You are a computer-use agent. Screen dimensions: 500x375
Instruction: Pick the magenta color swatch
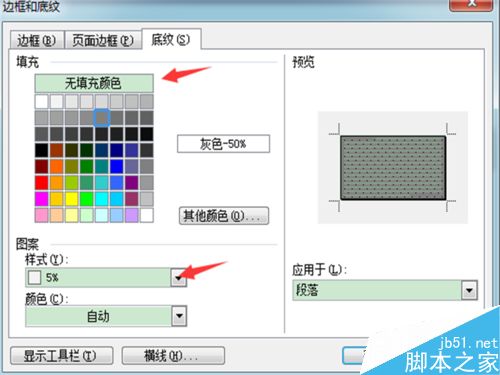click(42, 199)
